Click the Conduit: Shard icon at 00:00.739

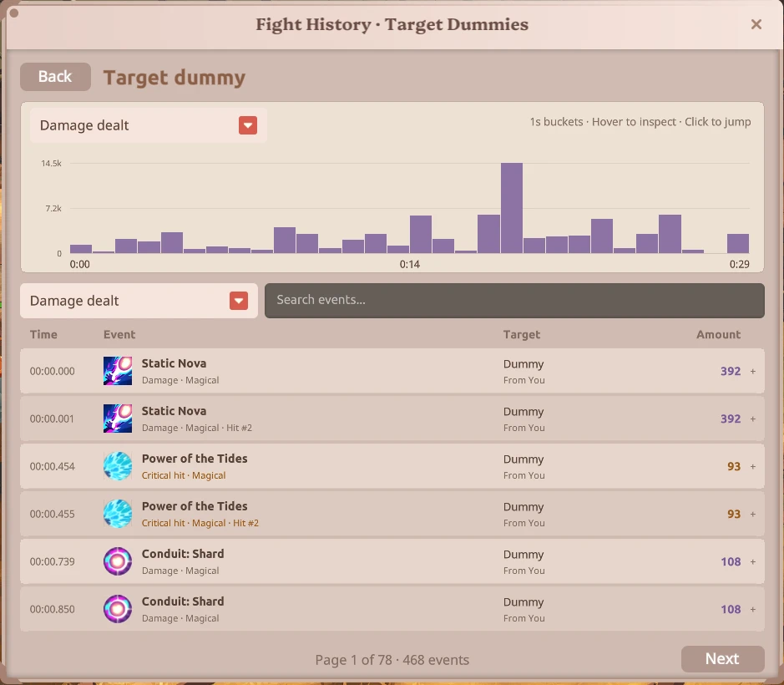click(x=118, y=561)
